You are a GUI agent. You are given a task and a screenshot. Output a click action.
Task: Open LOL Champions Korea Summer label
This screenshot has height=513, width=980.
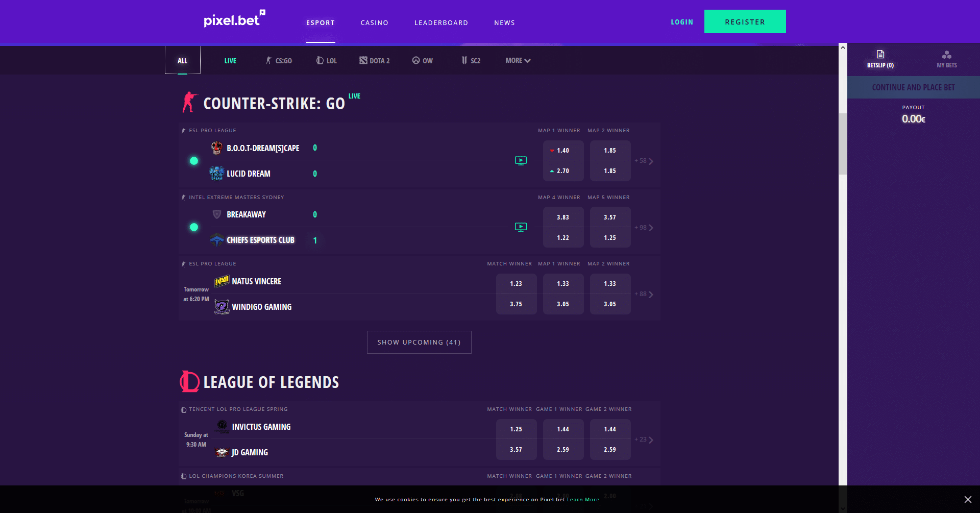(236, 476)
